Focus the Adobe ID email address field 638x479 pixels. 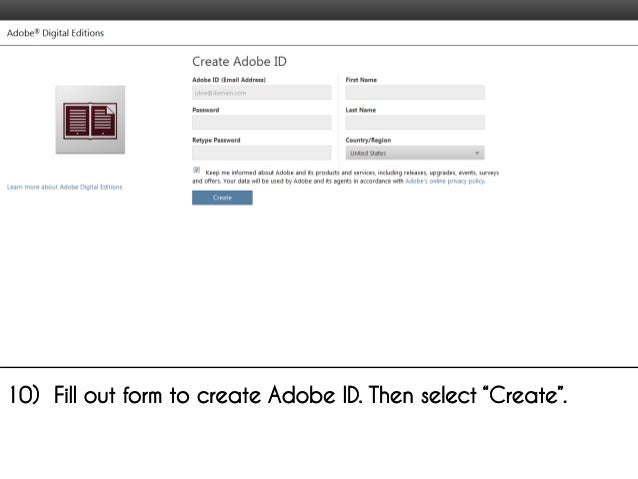pyautogui.click(x=262, y=92)
